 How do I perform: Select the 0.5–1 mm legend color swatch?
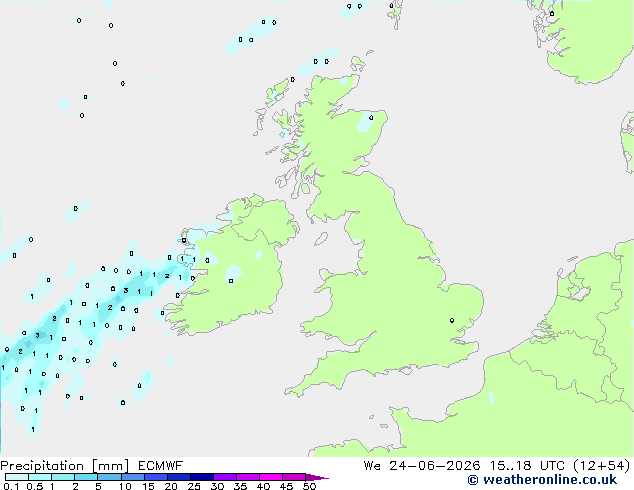point(40,477)
